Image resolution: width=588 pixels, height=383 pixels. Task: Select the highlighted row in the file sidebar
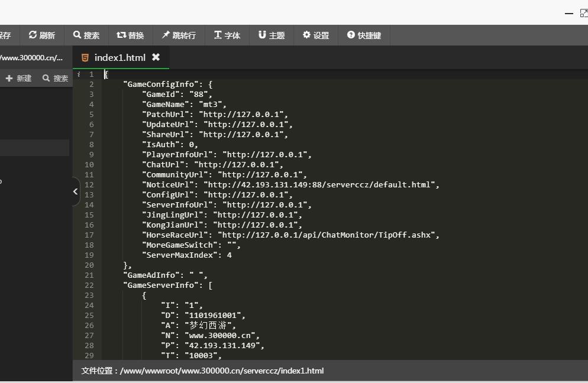tap(34, 148)
